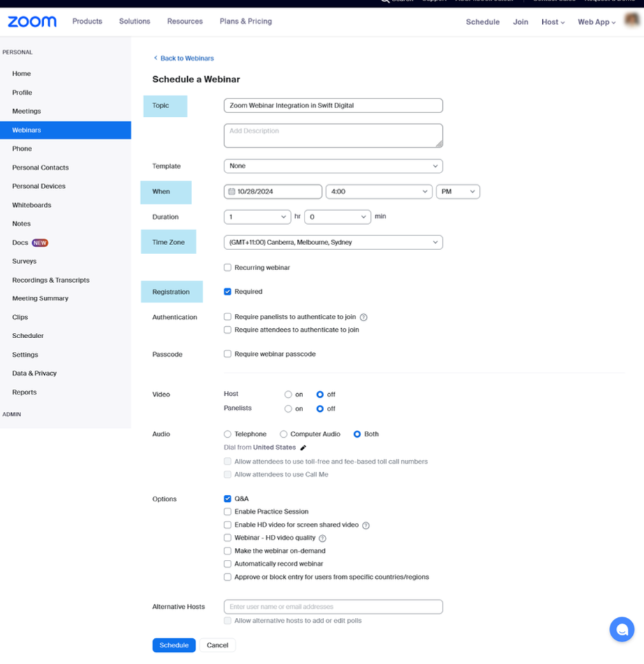Open the Time Zone dropdown
Screen dimensions: 644x664
(333, 242)
